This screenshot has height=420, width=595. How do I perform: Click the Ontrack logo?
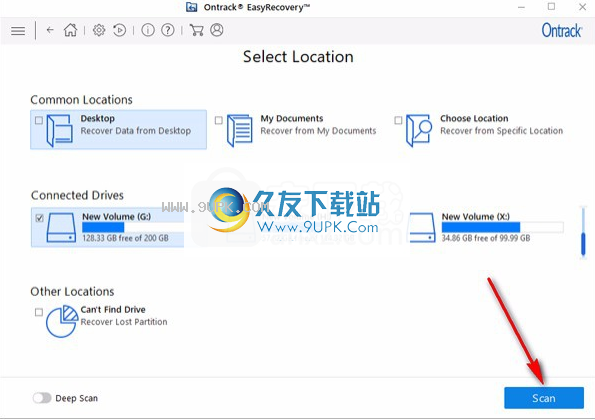coord(561,30)
